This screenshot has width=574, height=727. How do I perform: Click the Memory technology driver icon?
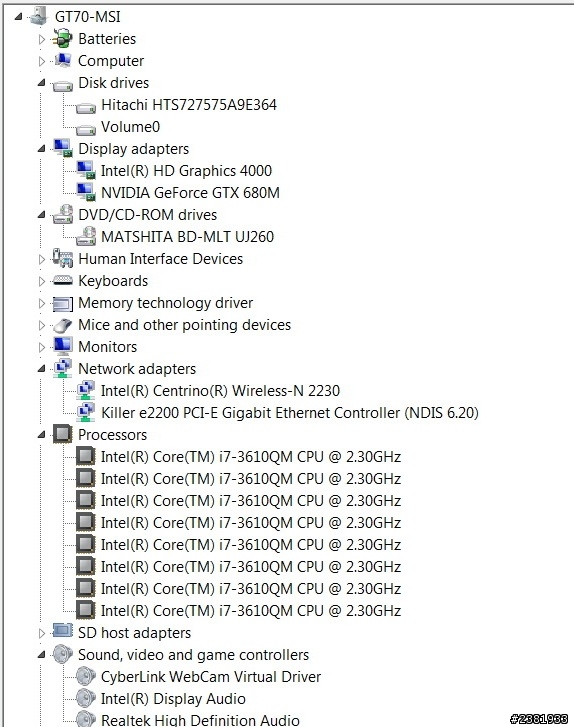(62, 303)
